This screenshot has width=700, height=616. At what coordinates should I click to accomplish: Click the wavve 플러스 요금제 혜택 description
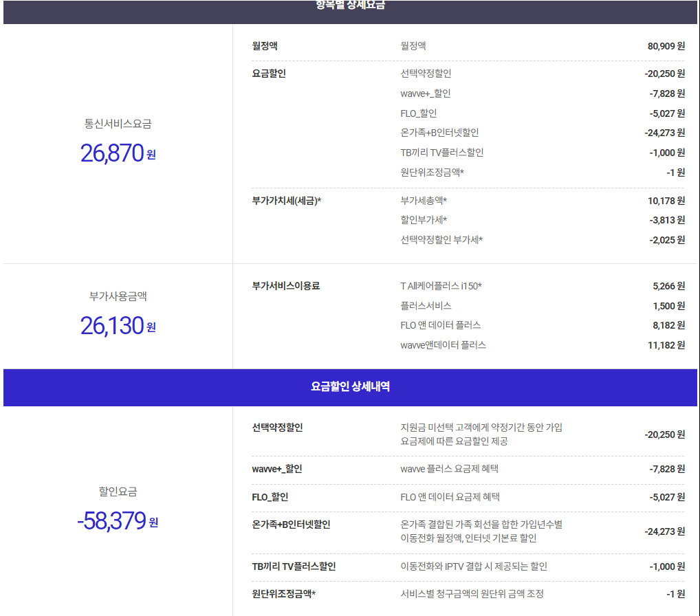tap(449, 469)
